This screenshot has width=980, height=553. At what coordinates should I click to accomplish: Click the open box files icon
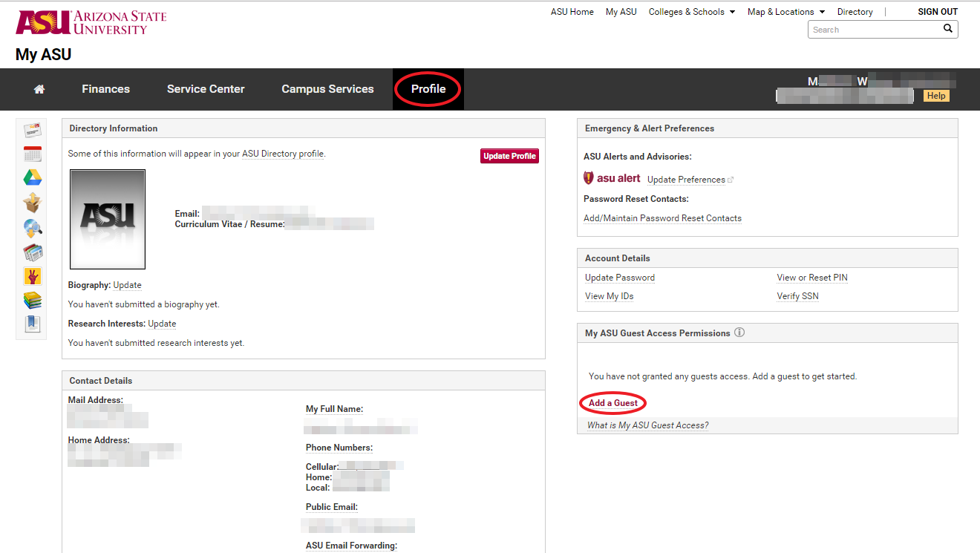pyautogui.click(x=31, y=202)
